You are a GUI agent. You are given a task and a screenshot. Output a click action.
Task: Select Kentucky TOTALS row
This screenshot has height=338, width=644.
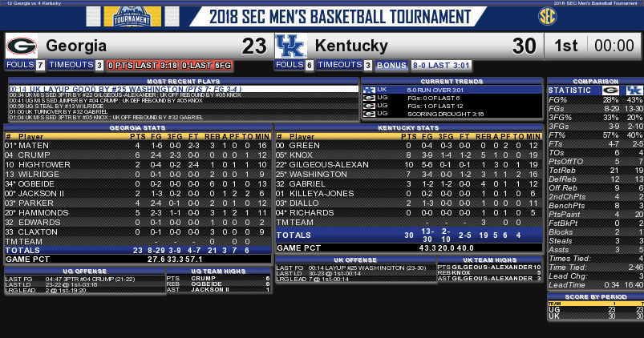point(409,235)
